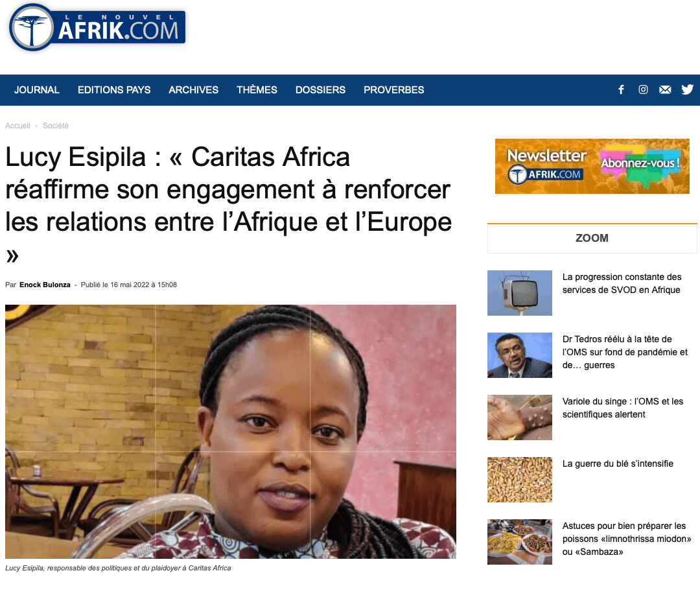The height and width of the screenshot is (599, 700).
Task: Open the Twitter bird icon
Action: 688,89
